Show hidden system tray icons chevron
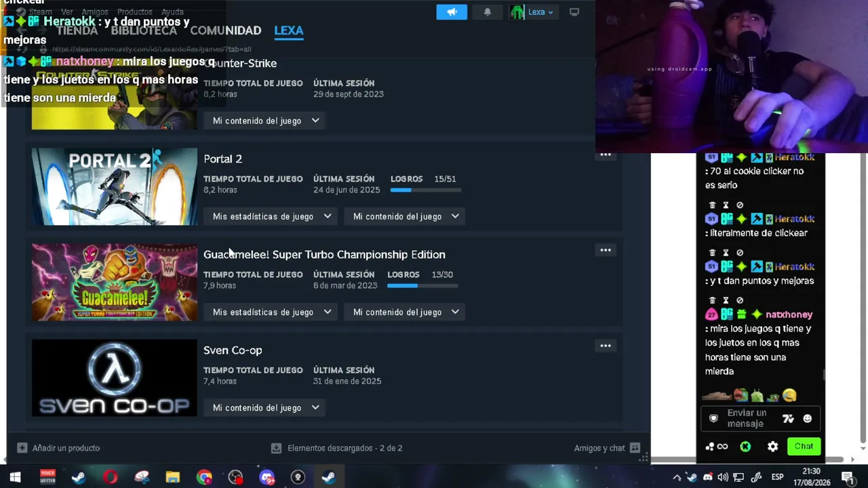The image size is (868, 488). (x=676, y=477)
